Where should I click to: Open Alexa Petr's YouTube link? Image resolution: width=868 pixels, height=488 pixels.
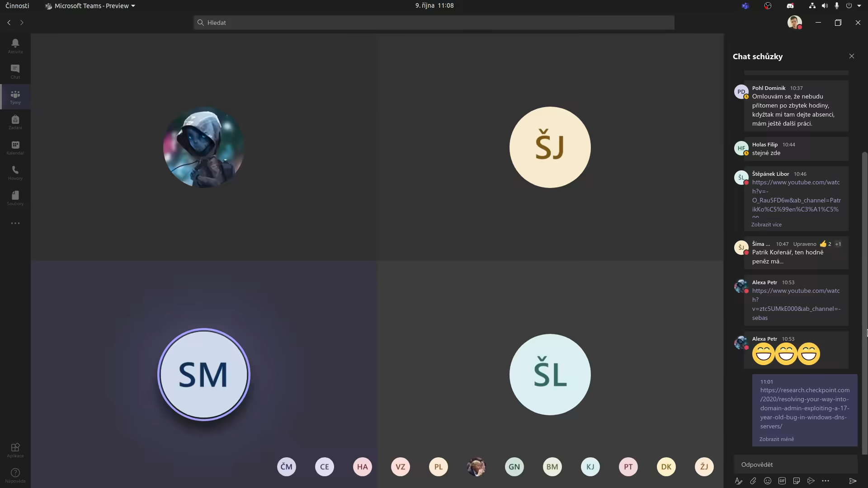tap(797, 304)
